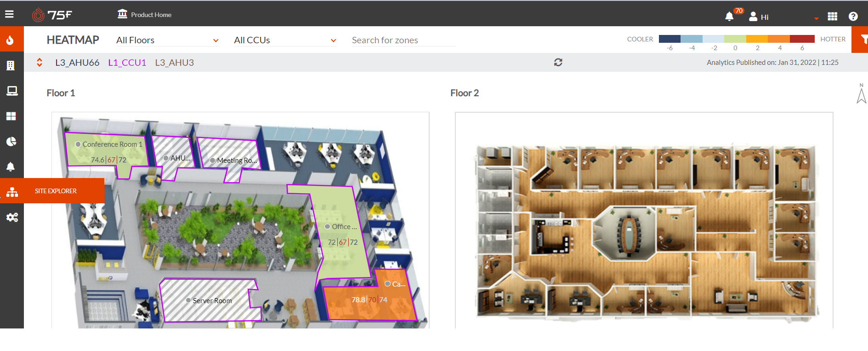
Task: Toggle the CCU list sort arrows
Action: (x=40, y=62)
